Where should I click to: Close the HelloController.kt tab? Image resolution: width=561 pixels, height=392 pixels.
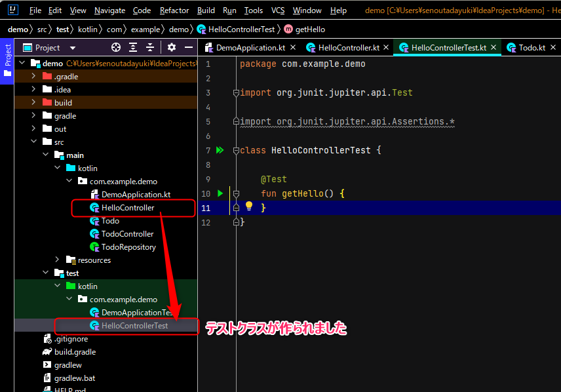[386, 47]
